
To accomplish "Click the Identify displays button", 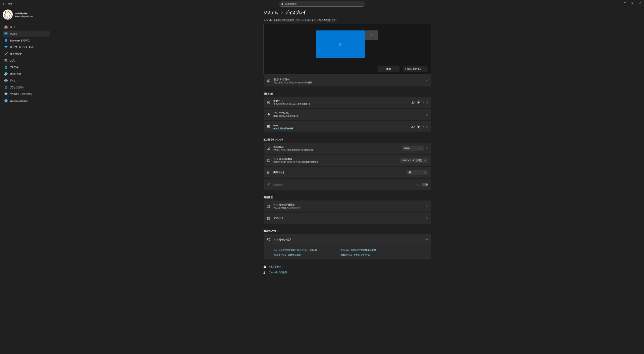I will [388, 69].
